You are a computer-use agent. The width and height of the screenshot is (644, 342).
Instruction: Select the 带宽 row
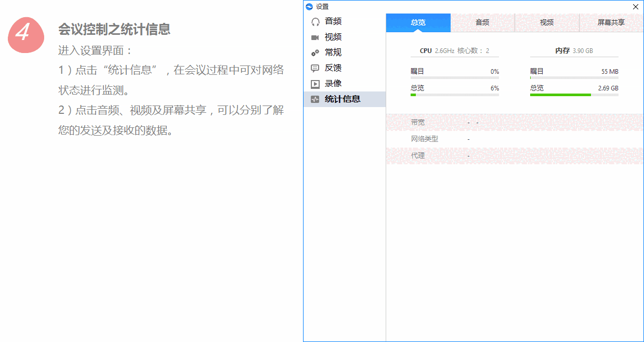tap(418, 122)
